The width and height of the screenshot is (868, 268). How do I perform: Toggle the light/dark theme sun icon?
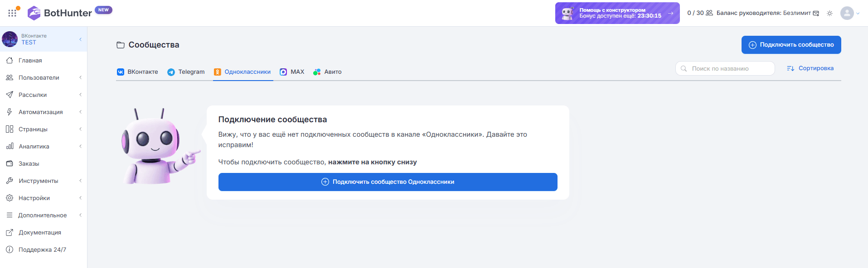coord(829,13)
